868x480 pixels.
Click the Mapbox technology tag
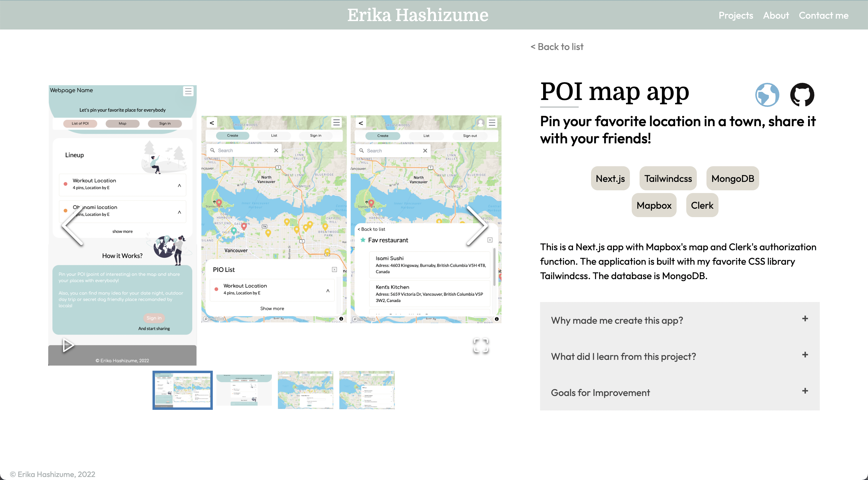pyautogui.click(x=654, y=205)
